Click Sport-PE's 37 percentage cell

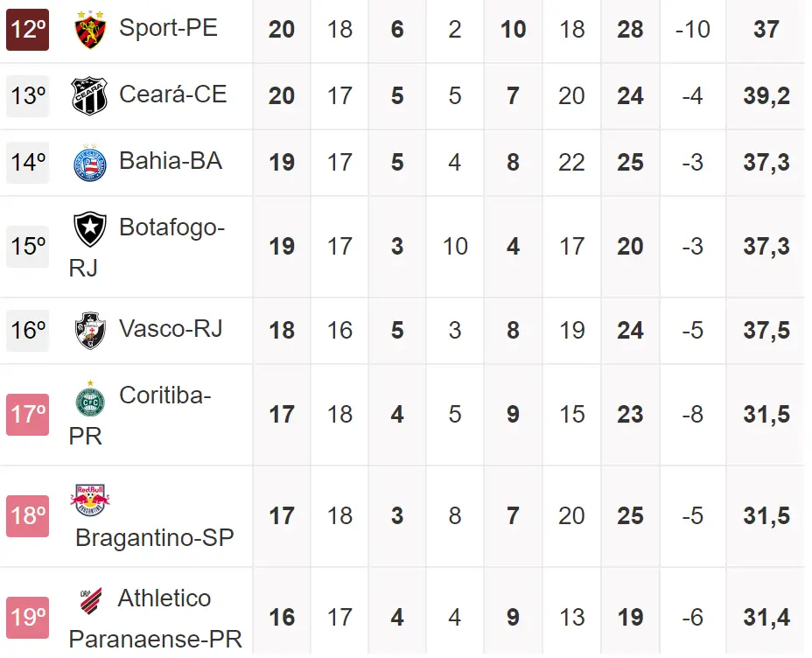(766, 29)
